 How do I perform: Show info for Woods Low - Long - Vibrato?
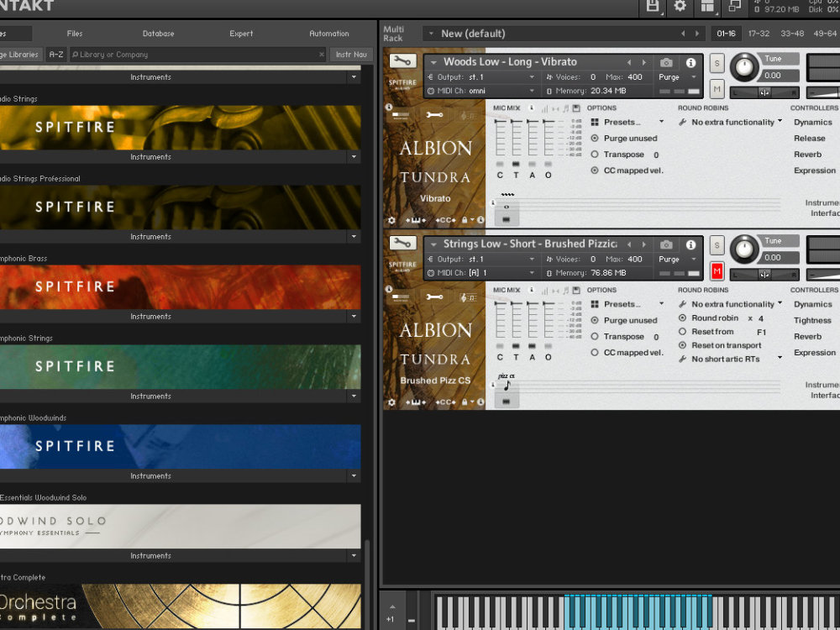tap(690, 63)
